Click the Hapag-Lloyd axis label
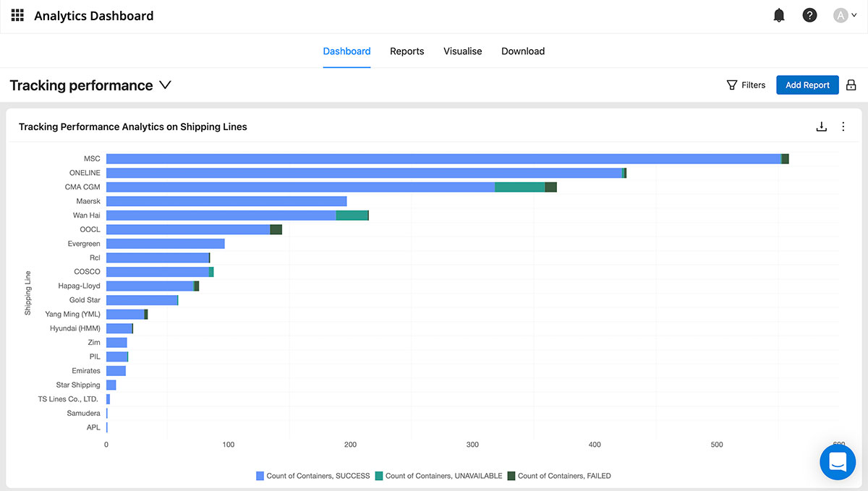The width and height of the screenshot is (868, 491). click(x=80, y=286)
